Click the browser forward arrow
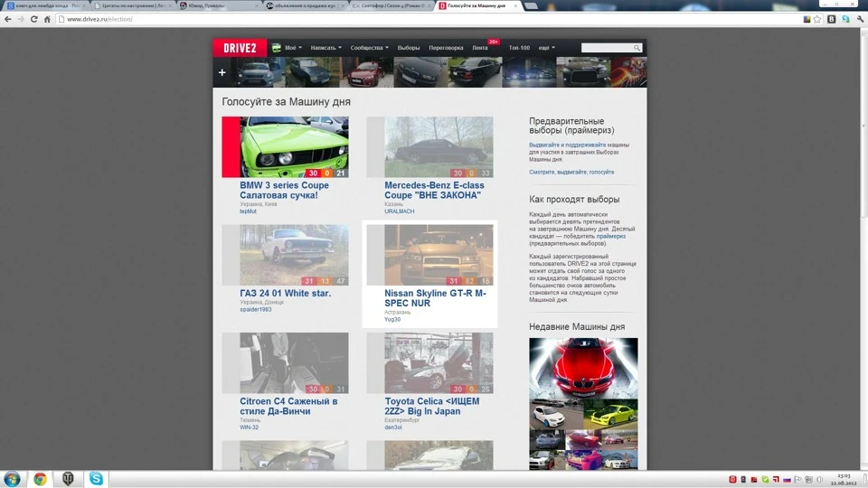 21,19
